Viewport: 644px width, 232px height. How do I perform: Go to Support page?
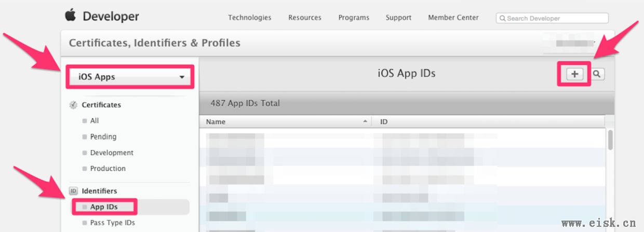click(x=398, y=18)
